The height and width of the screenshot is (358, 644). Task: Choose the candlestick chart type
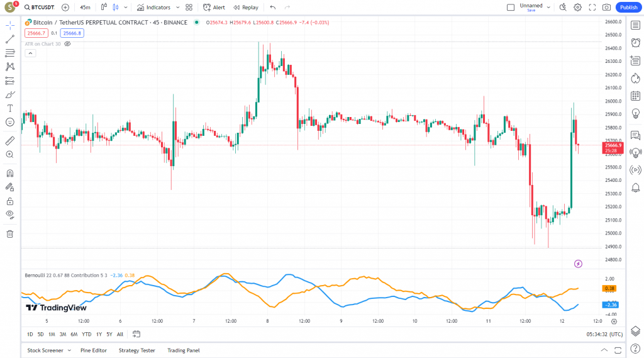[x=116, y=8]
